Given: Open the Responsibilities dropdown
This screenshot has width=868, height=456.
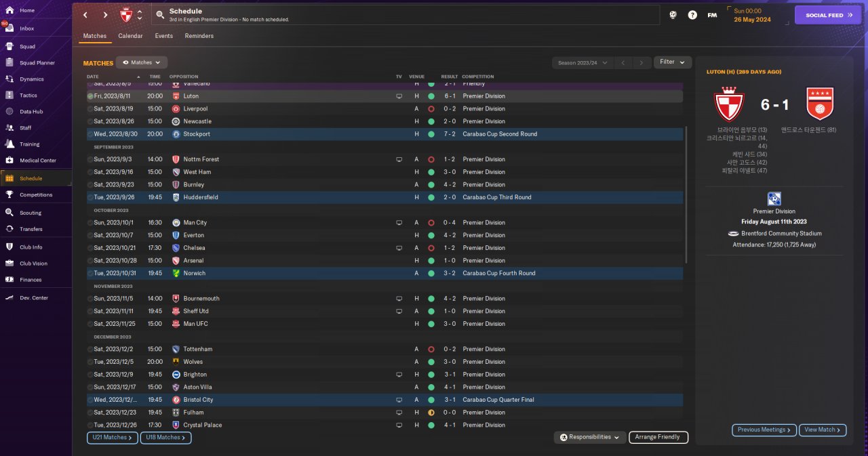Looking at the screenshot, I should click(x=590, y=438).
